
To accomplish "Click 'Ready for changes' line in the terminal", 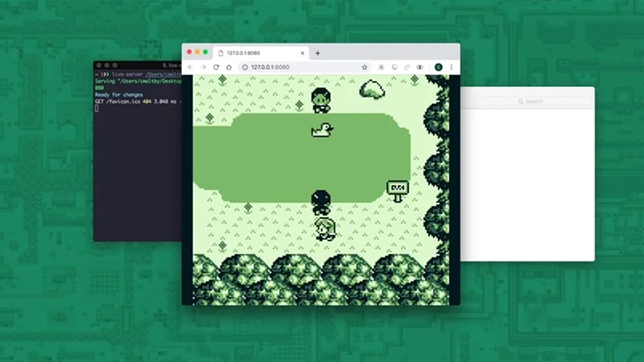I will pos(119,94).
